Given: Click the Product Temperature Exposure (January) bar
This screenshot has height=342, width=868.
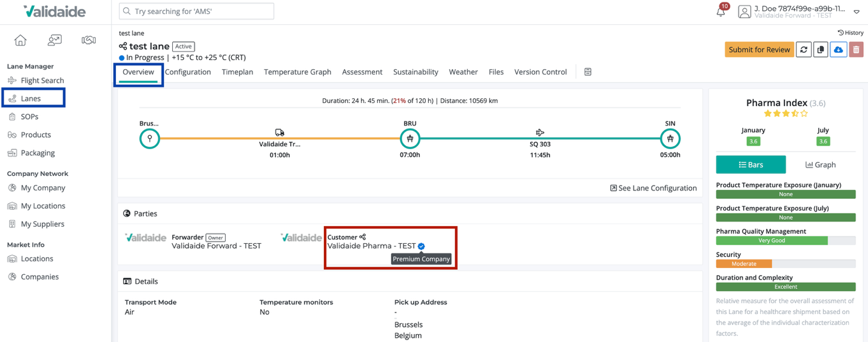Looking at the screenshot, I should pyautogui.click(x=786, y=194).
